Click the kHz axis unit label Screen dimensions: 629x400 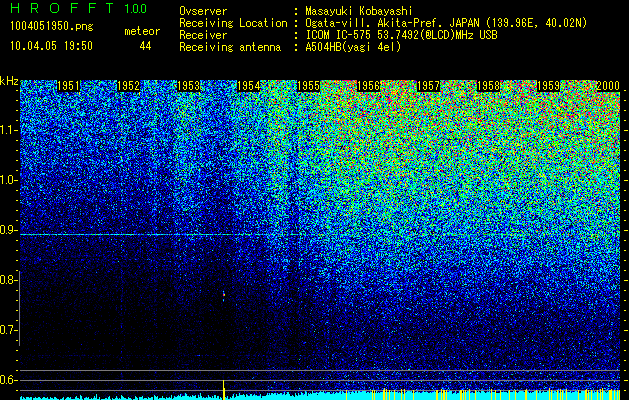[x=9, y=81]
